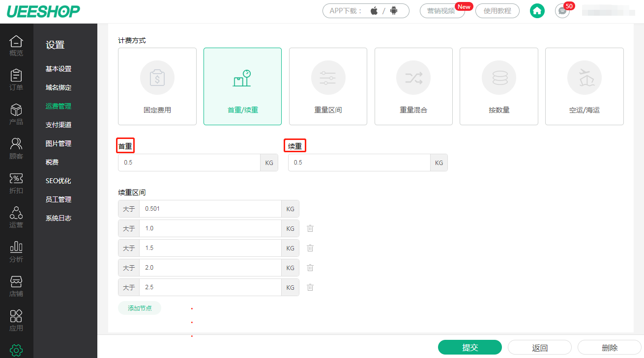Click the Android app download icon
This screenshot has width=644, height=358.
tap(393, 11)
